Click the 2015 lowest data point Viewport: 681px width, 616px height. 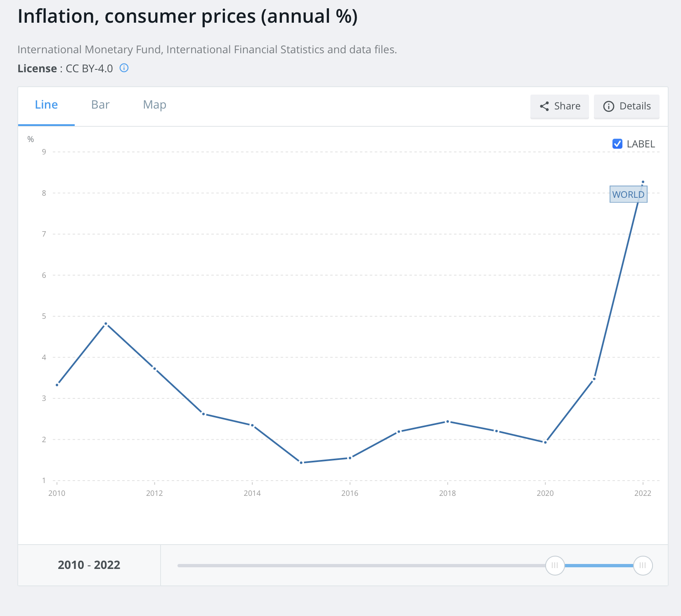click(x=301, y=463)
